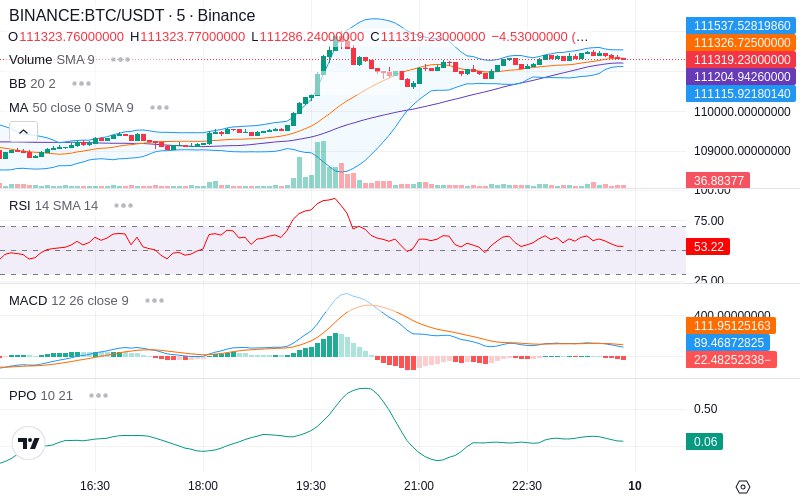The height and width of the screenshot is (500, 800).
Task: Open more options for MA 50 indicator
Action: [160, 108]
